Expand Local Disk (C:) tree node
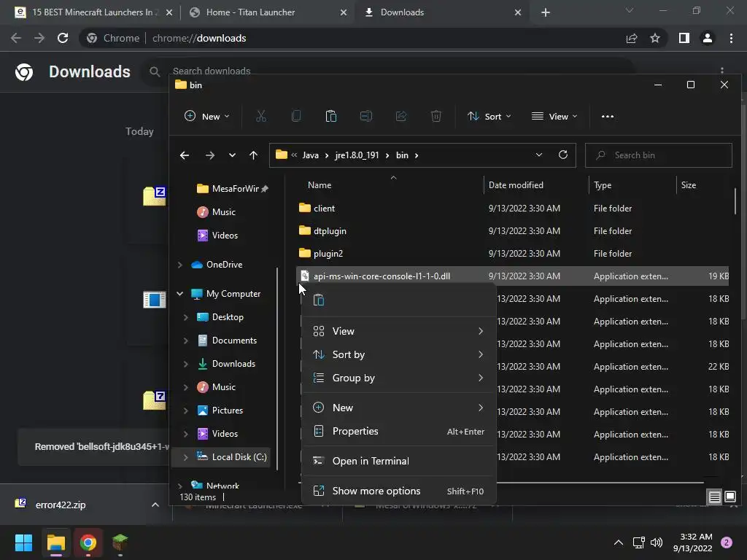Screen dimensions: 747x560 click(186, 457)
